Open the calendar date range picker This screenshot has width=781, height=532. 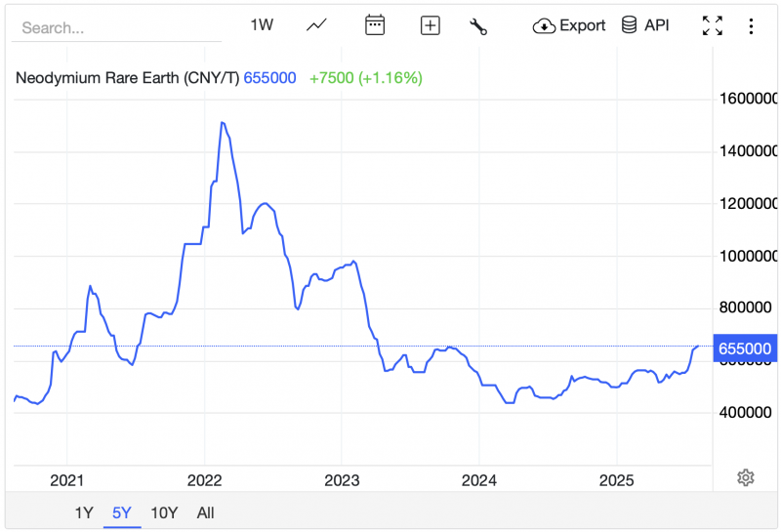[x=375, y=25]
